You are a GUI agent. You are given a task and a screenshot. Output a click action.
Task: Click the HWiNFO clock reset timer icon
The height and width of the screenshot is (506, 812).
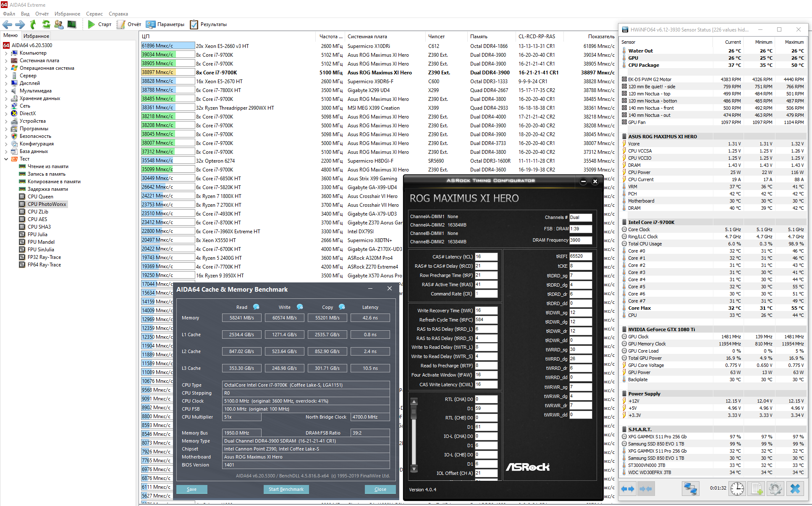[737, 488]
